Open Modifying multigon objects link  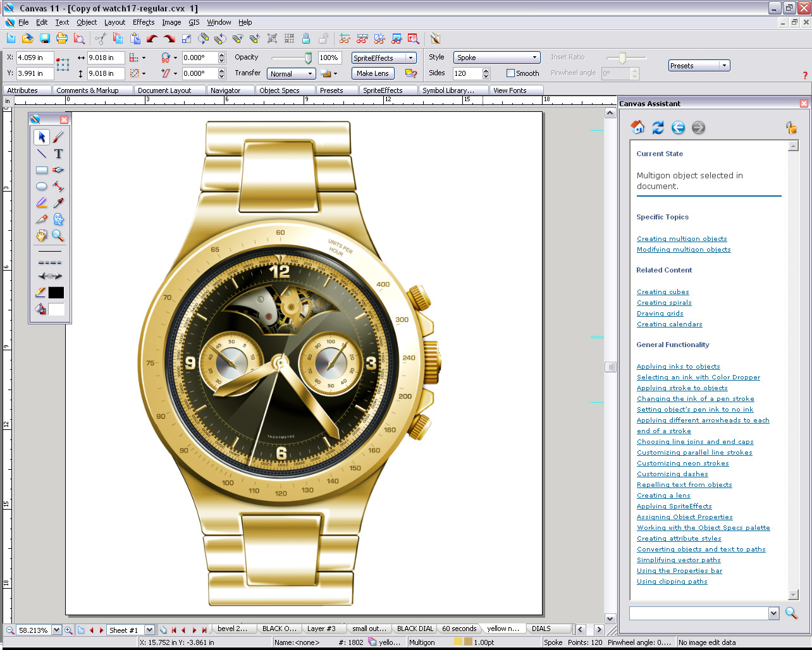(x=684, y=250)
